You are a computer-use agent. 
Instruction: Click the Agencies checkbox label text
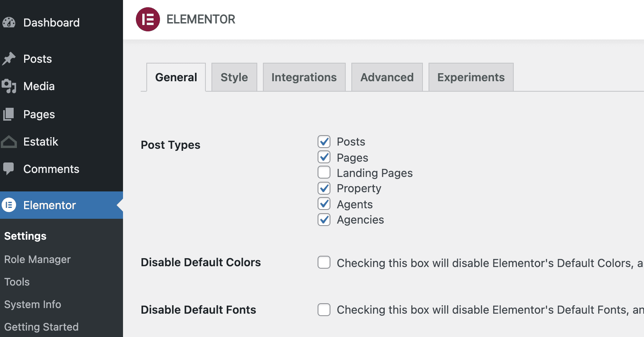click(x=361, y=220)
